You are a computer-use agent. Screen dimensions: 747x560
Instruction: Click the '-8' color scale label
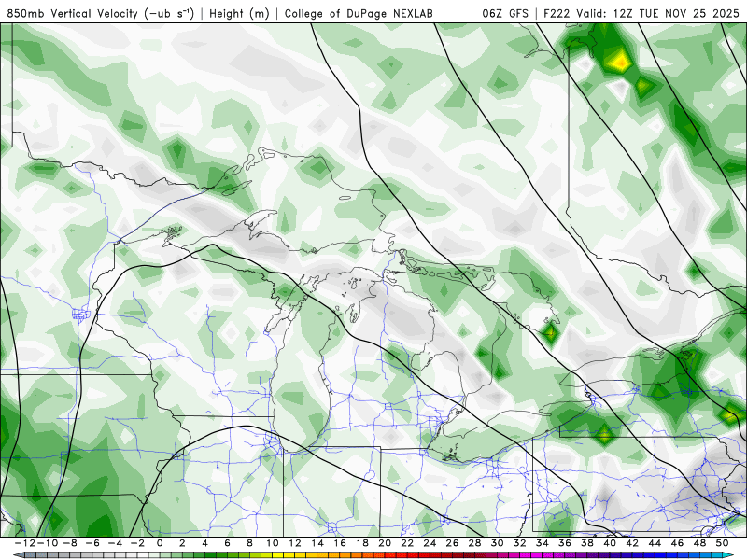pyautogui.click(x=70, y=543)
